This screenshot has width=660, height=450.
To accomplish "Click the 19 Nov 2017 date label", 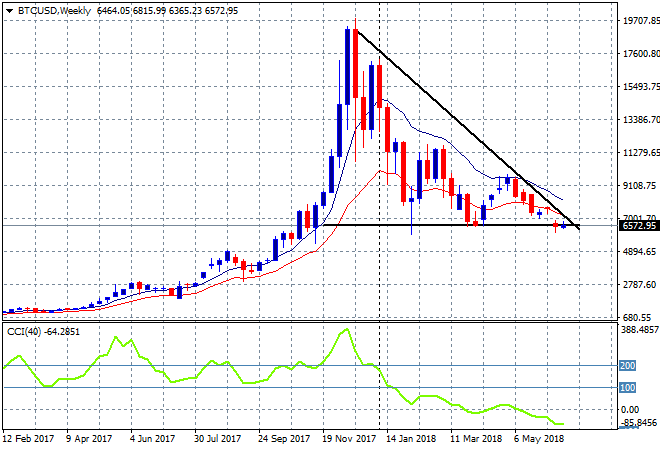I will coord(349,439).
